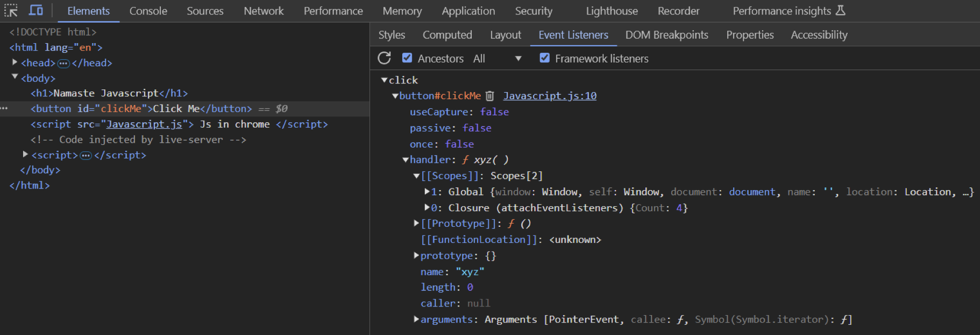Image resolution: width=980 pixels, height=335 pixels.
Task: Uncheck the Ancestors checkbox
Action: click(407, 58)
